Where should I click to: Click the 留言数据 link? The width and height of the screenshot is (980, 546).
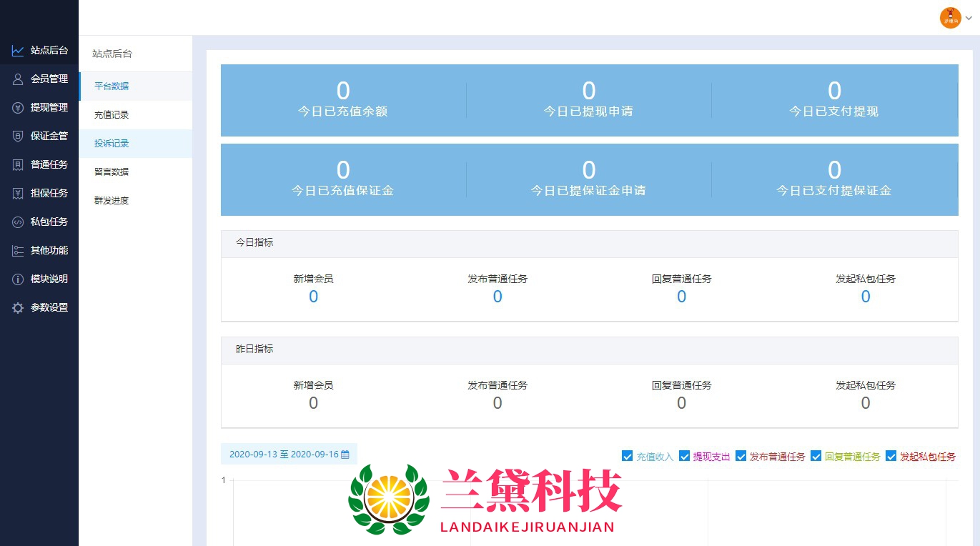pyautogui.click(x=112, y=172)
